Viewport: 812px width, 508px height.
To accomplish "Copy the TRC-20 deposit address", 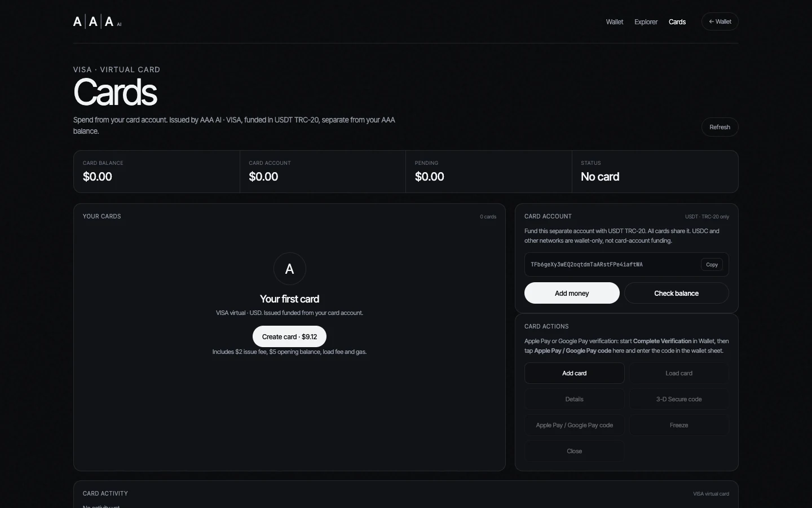I will [712, 264].
